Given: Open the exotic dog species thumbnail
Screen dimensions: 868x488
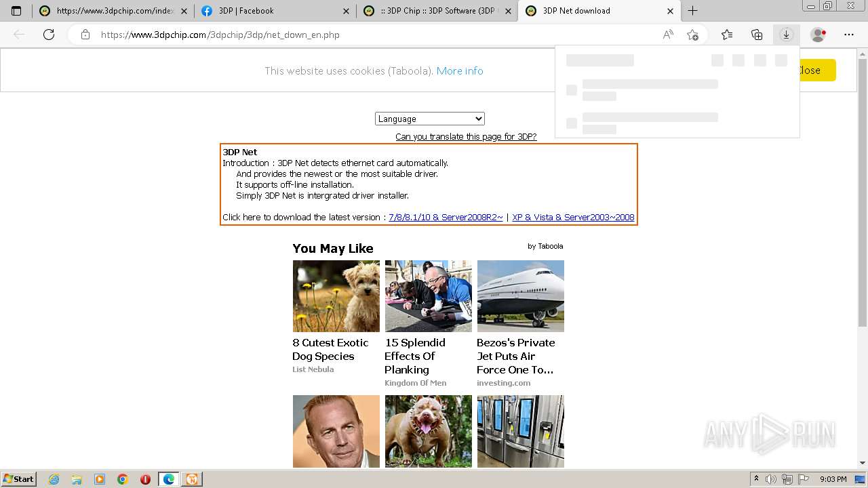Looking at the screenshot, I should [336, 296].
